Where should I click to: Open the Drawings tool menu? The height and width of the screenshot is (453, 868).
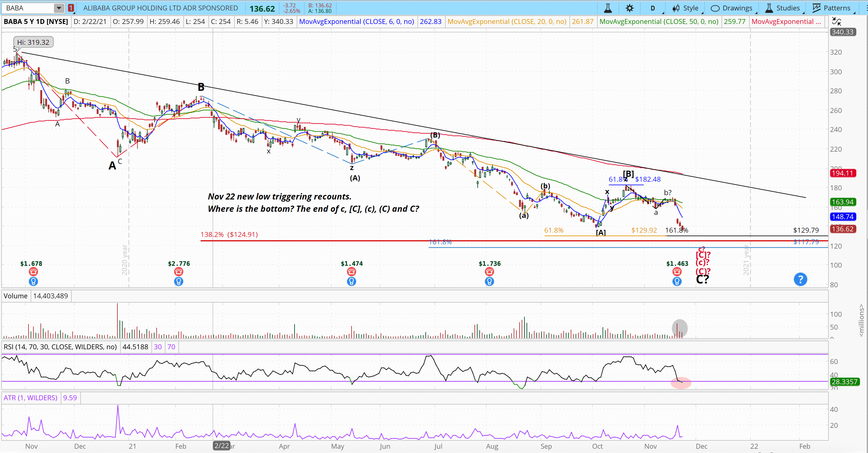click(x=731, y=8)
